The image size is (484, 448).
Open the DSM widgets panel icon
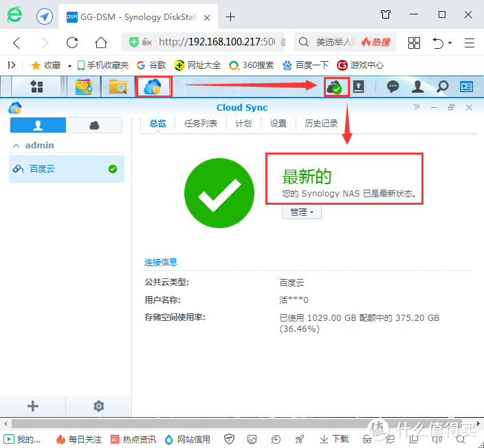[x=466, y=87]
